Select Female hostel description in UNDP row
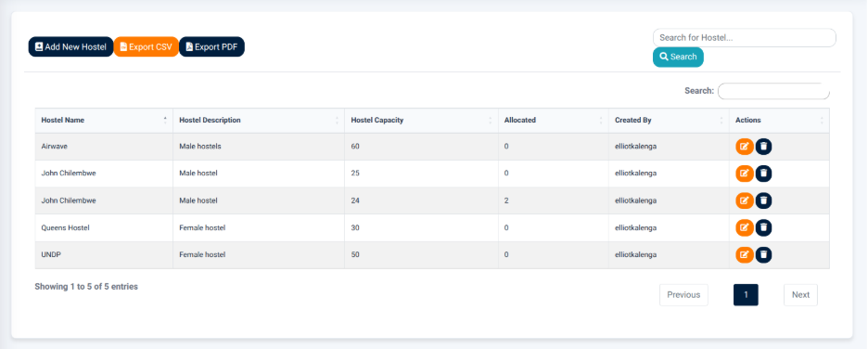This screenshot has height=349, width=868. click(x=202, y=255)
